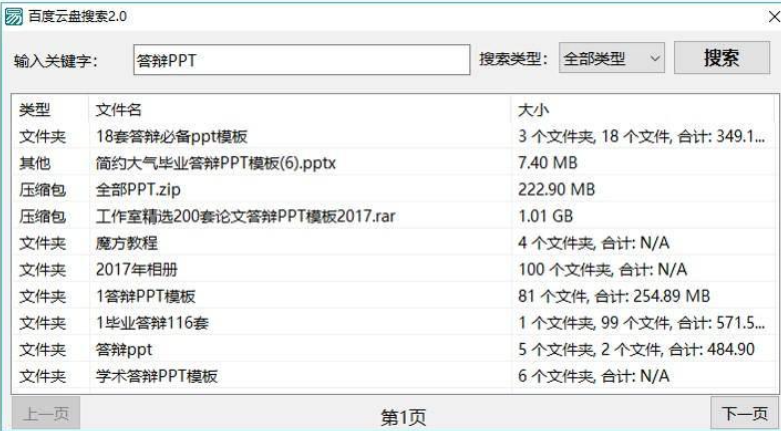Screen dimensions: 781x431
Task: Focus the keyword input field with 答辩PPT
Action: pos(301,60)
